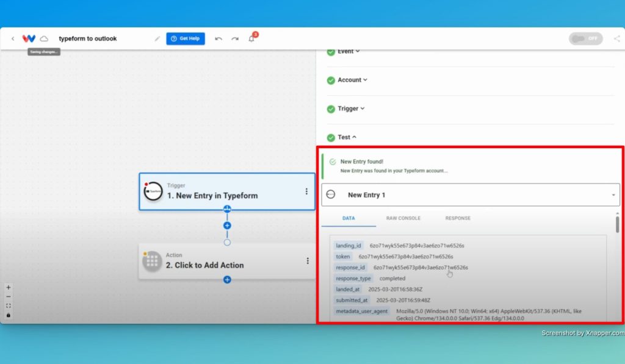Click the response_type field label

[353, 279]
